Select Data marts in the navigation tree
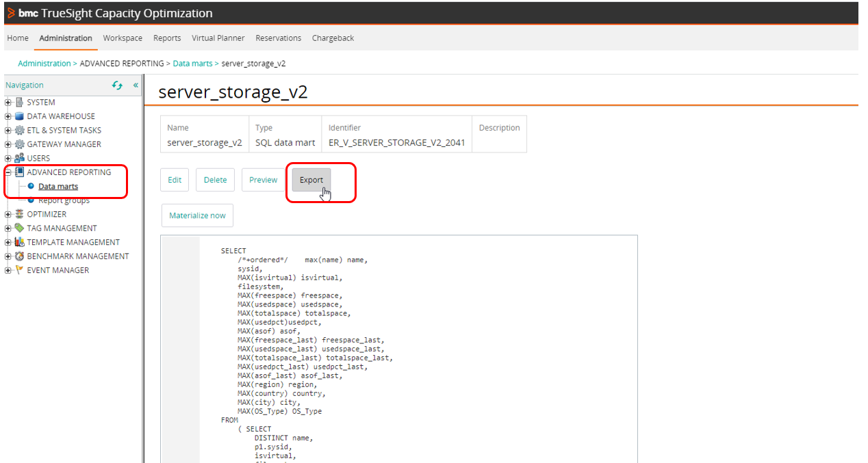Viewport: 868px width, 463px height. pyautogui.click(x=58, y=186)
